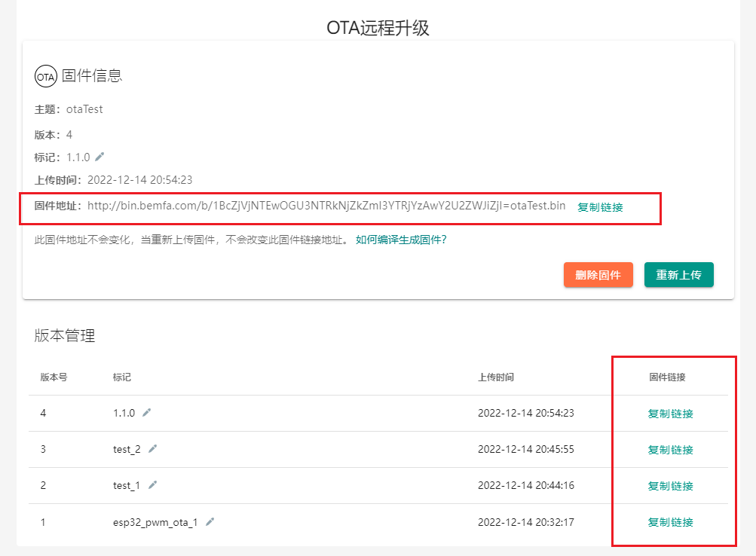Copy link for version 1 firmware
This screenshot has width=756, height=556.
[x=670, y=522]
